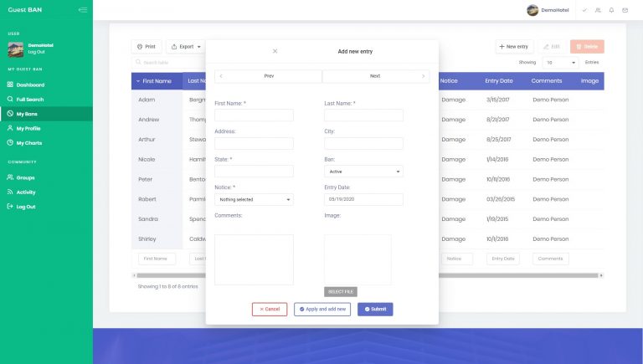Open the Export dropdown
Screen dimensions: 643x364
pyautogui.click(x=186, y=47)
